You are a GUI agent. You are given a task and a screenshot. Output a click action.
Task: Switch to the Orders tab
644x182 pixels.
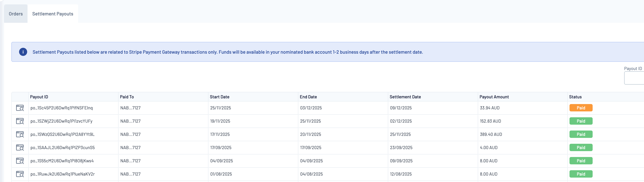click(x=16, y=14)
